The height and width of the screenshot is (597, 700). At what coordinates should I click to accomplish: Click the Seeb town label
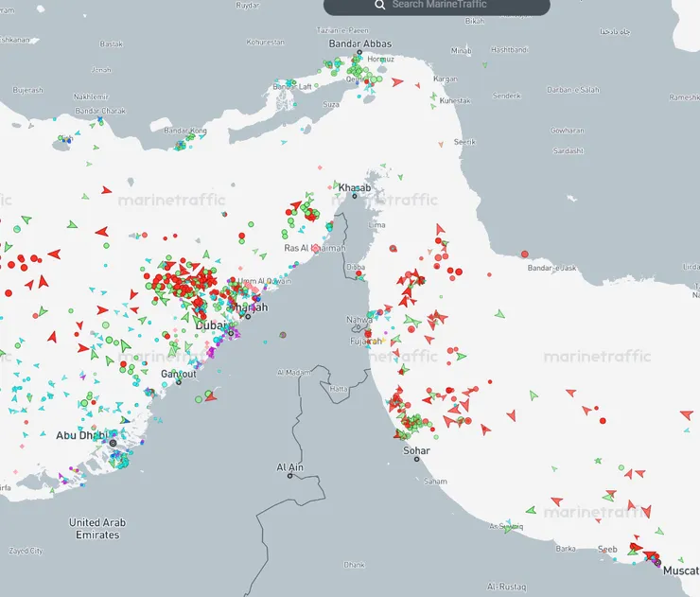[x=607, y=550]
